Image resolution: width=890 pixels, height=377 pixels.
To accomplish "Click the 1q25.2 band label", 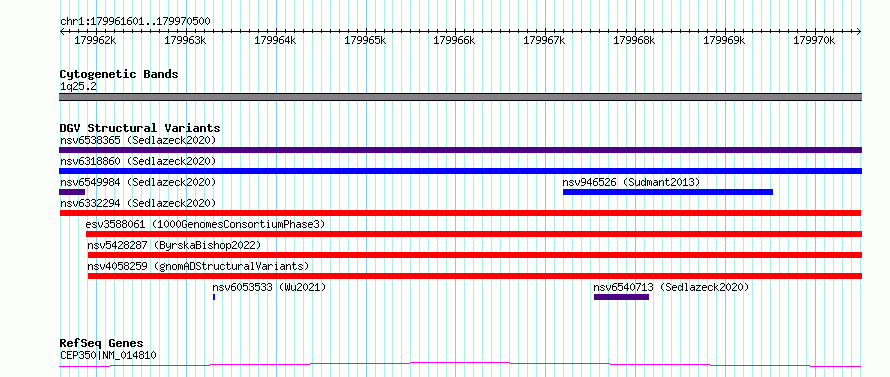I will point(78,86).
